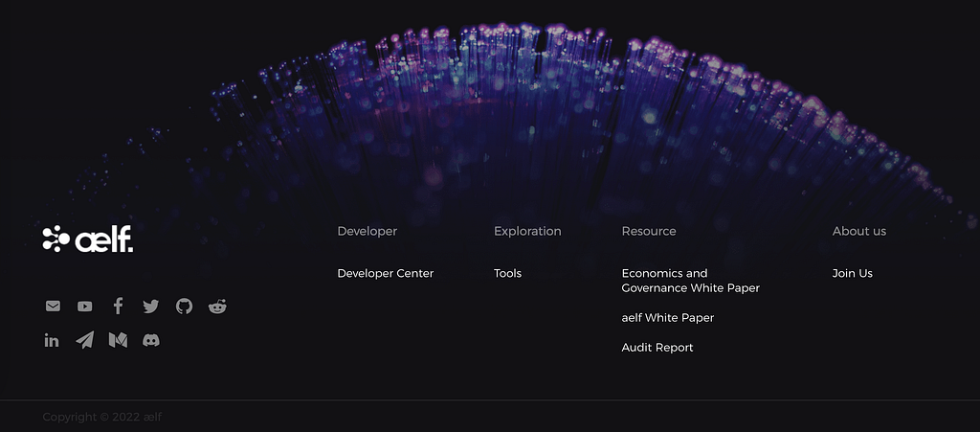Open Economics and Governance White Paper
This screenshot has width=980, height=432.
691,281
